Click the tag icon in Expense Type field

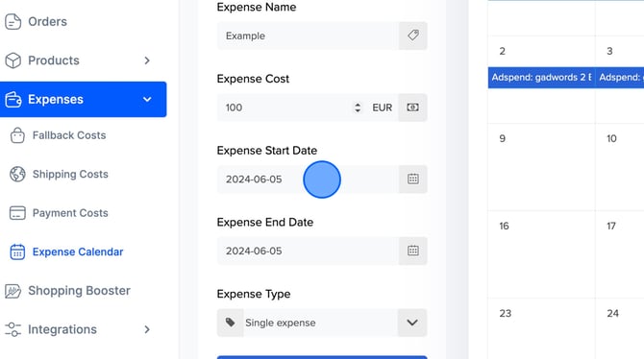click(x=230, y=323)
